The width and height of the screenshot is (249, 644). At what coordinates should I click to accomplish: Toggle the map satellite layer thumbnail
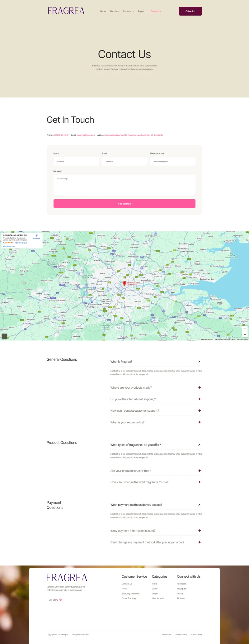pyautogui.click(x=4, y=336)
